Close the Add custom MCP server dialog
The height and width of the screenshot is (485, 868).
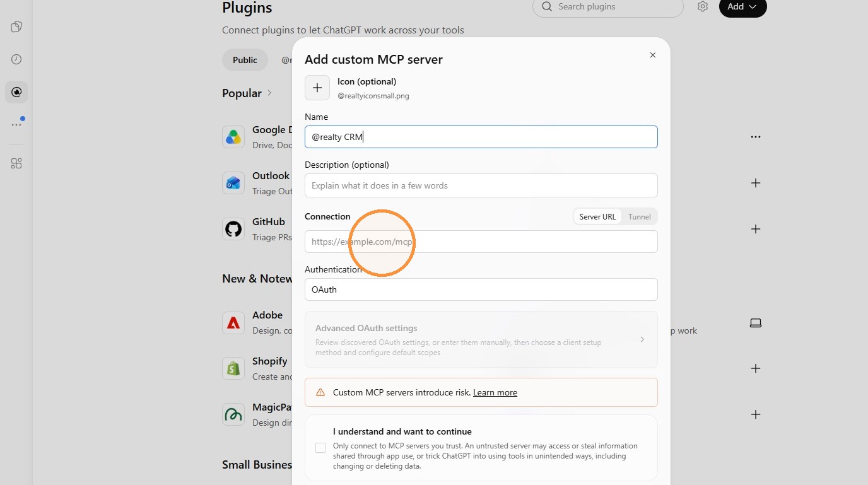click(x=653, y=55)
